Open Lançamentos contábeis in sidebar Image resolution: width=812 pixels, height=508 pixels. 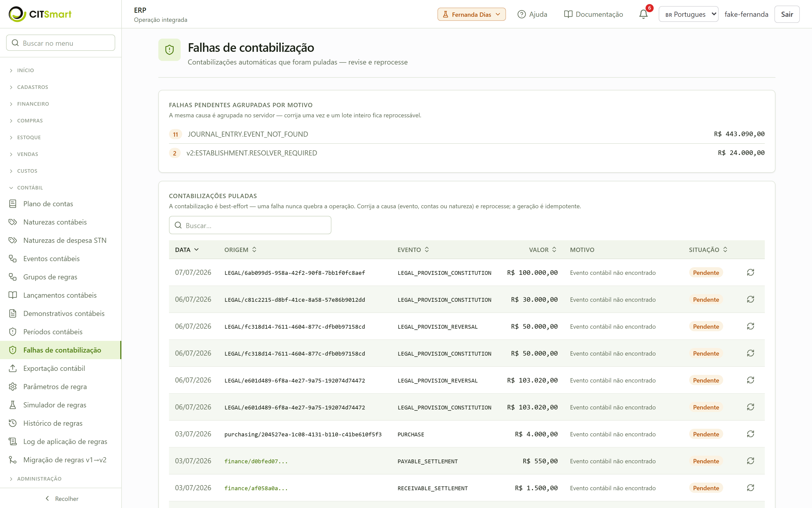60,295
